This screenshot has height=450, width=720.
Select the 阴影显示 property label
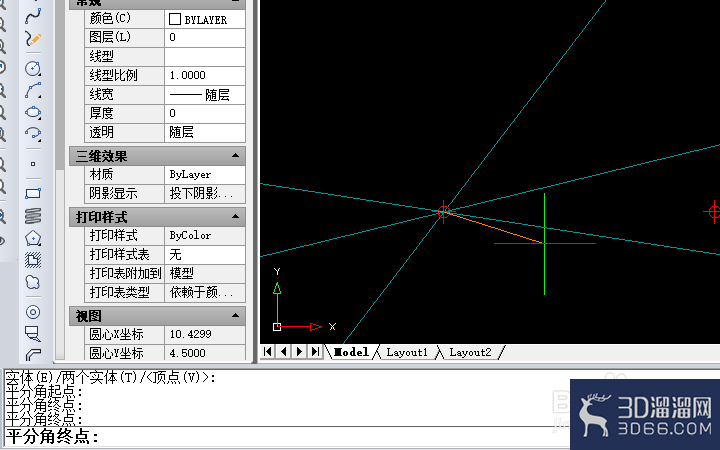[x=113, y=194]
